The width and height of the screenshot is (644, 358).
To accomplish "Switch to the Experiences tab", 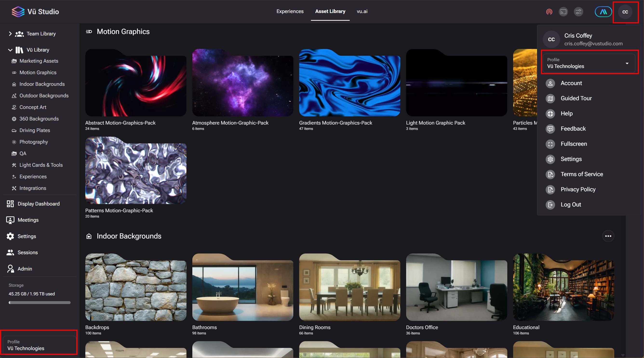I will (290, 12).
